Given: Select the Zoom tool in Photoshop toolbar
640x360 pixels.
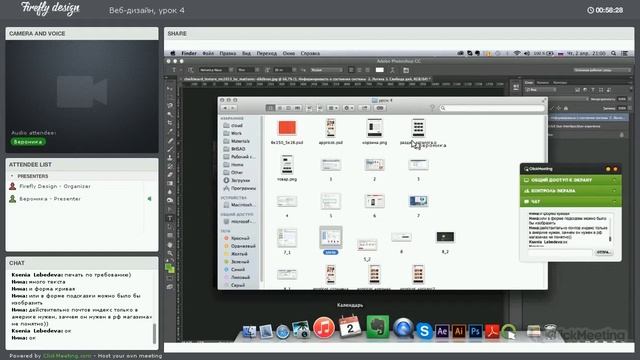Looking at the screenshot, I should (170, 253).
